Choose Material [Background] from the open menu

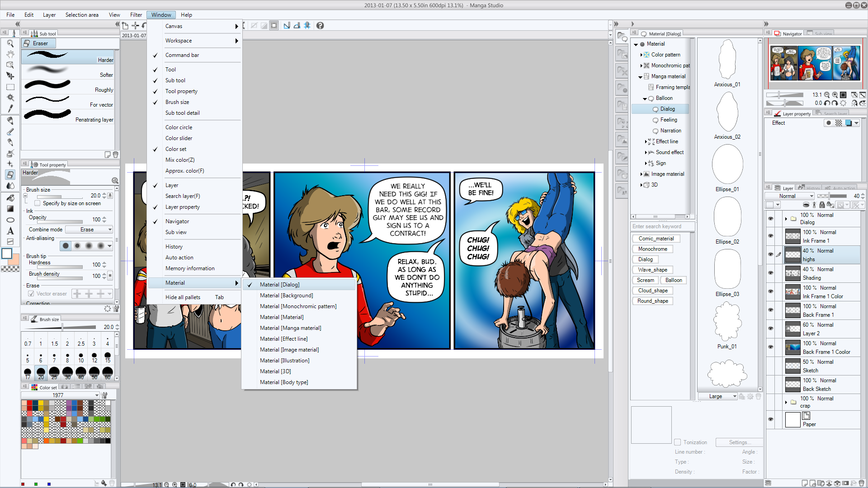tap(287, 295)
